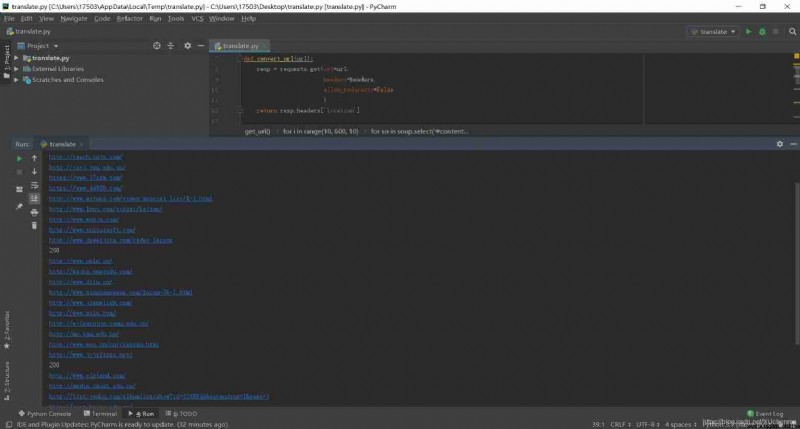Open the 4 spaces indent selector
Image resolution: width=800 pixels, height=429 pixels.
[x=681, y=424]
